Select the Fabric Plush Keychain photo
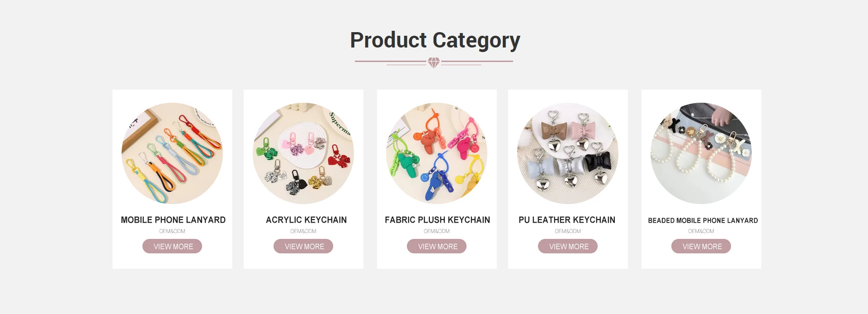 [437, 153]
